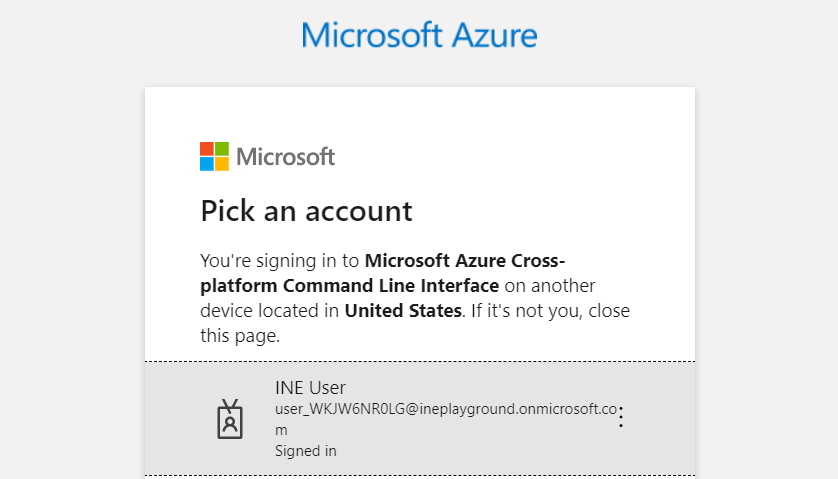
Task: Click the INE User display name
Action: pyautogui.click(x=309, y=388)
